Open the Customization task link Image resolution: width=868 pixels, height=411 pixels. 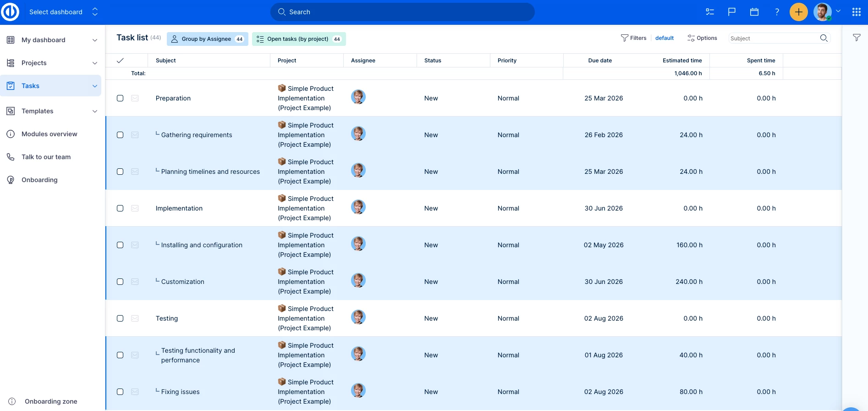[183, 282]
